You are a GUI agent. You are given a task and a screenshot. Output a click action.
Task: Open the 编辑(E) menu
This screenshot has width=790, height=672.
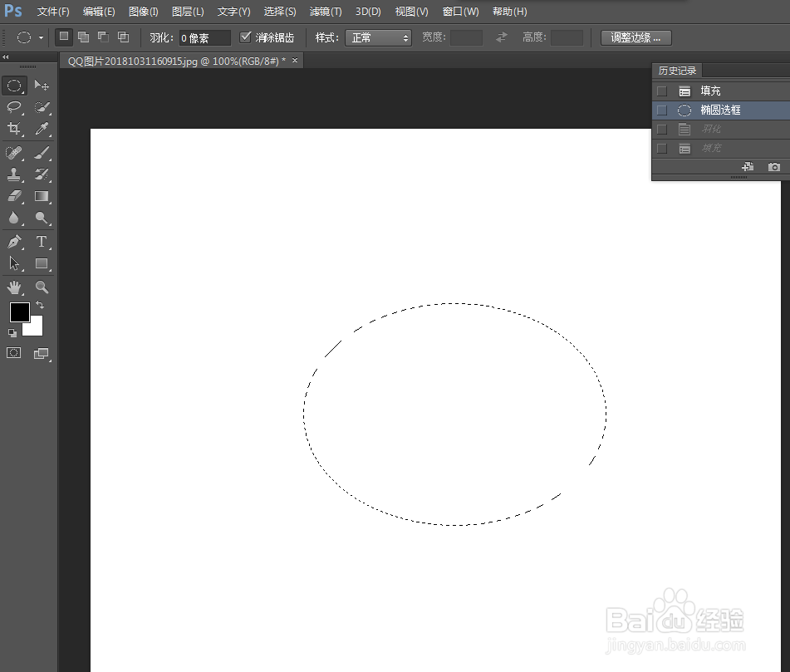point(99,12)
